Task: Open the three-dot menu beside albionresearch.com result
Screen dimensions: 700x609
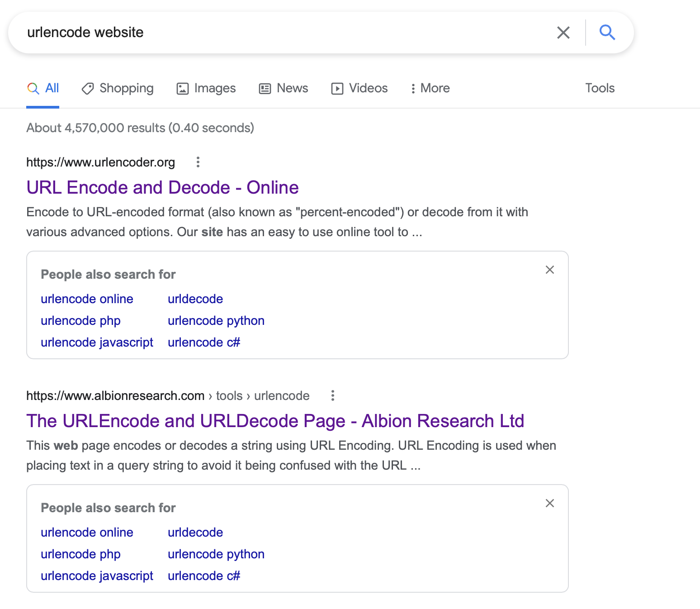Action: [x=332, y=395]
